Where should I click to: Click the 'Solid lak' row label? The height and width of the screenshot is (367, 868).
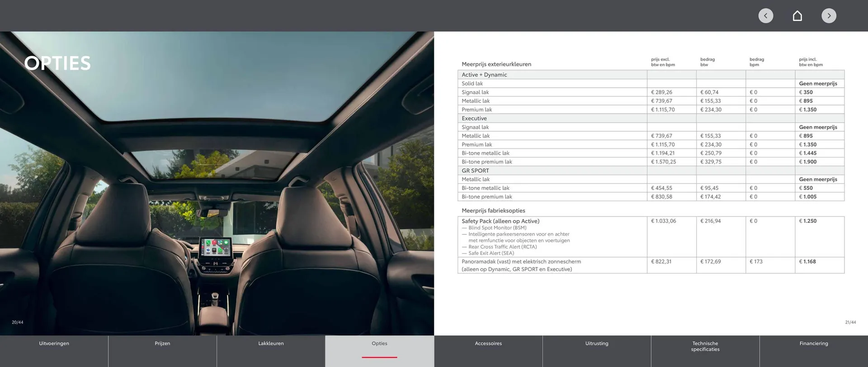[x=472, y=83]
